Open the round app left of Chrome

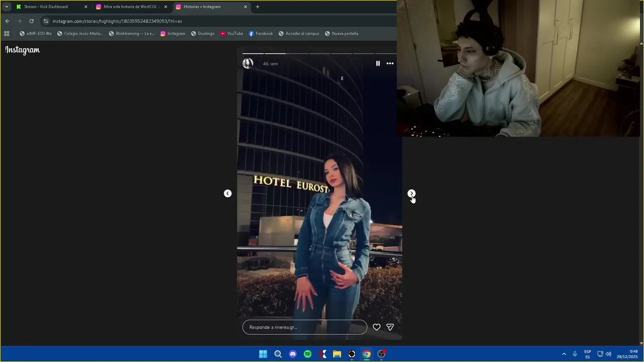pos(352,354)
